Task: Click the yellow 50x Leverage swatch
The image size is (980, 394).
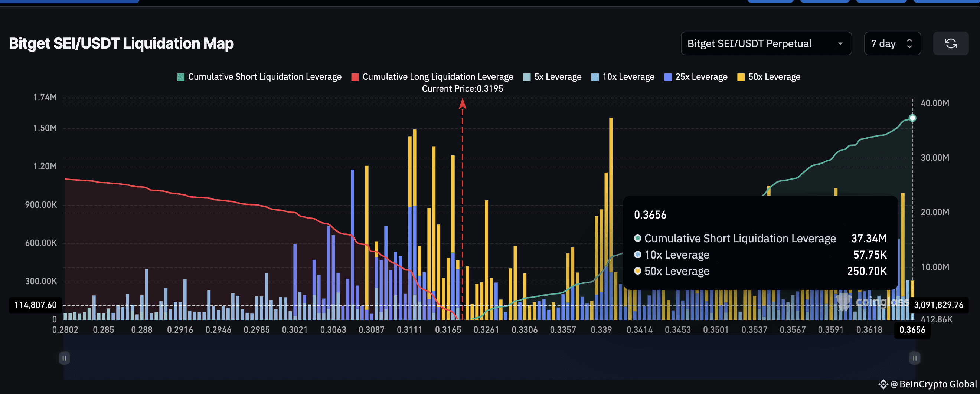Action: coord(741,77)
